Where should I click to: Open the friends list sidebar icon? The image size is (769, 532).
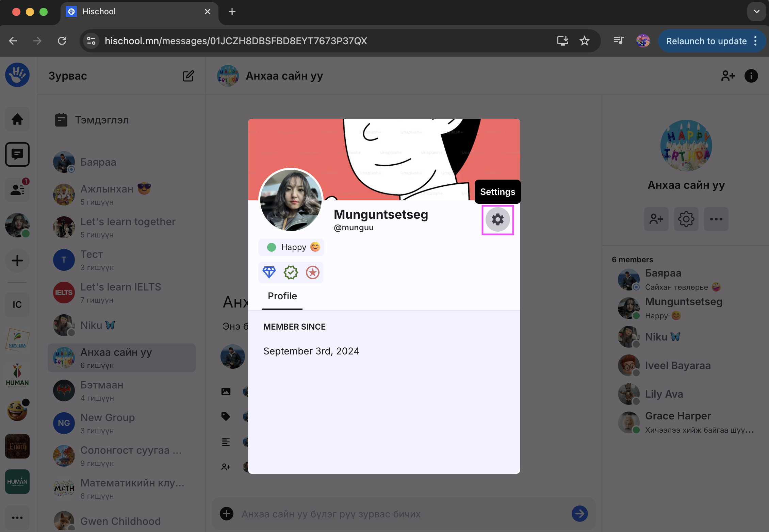[x=17, y=189]
